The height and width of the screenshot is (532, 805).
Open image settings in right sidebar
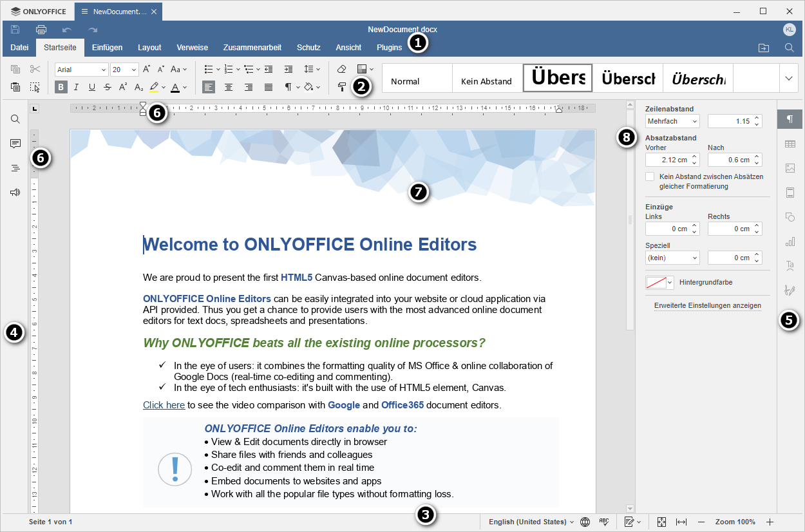click(790, 168)
